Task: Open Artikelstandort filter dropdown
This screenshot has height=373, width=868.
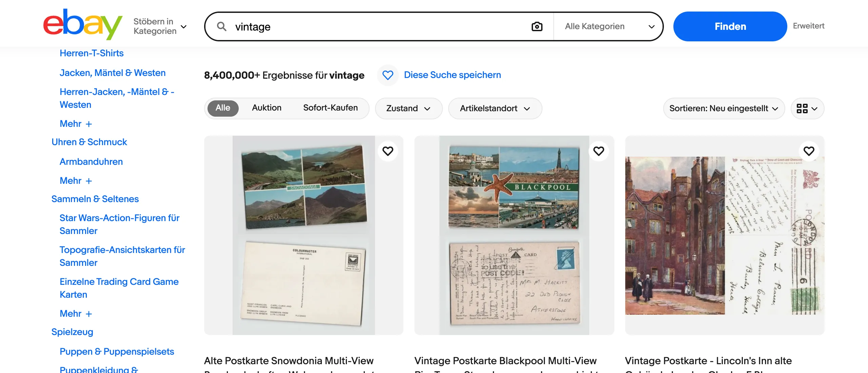Action: tap(495, 109)
